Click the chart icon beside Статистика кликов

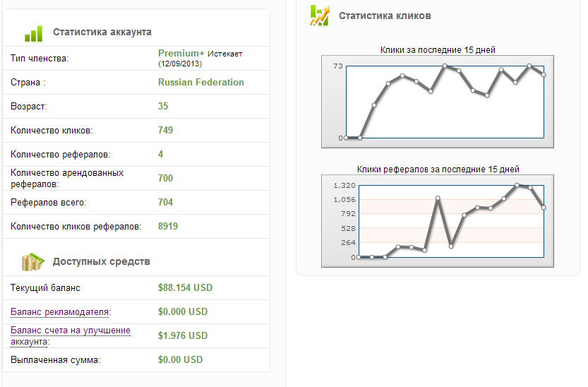pyautogui.click(x=320, y=16)
